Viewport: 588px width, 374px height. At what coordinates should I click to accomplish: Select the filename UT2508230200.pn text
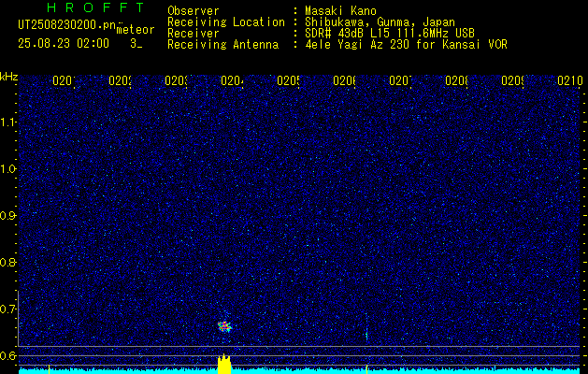(67, 25)
